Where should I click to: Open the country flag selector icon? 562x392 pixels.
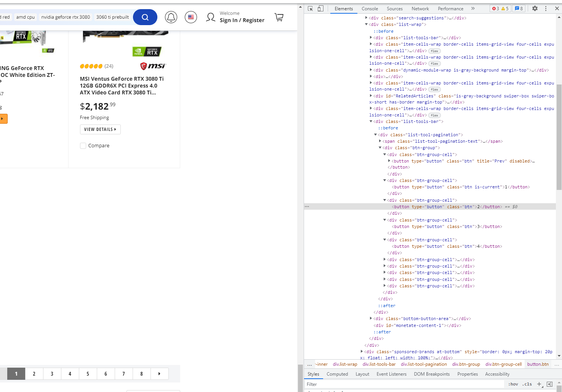(x=191, y=17)
